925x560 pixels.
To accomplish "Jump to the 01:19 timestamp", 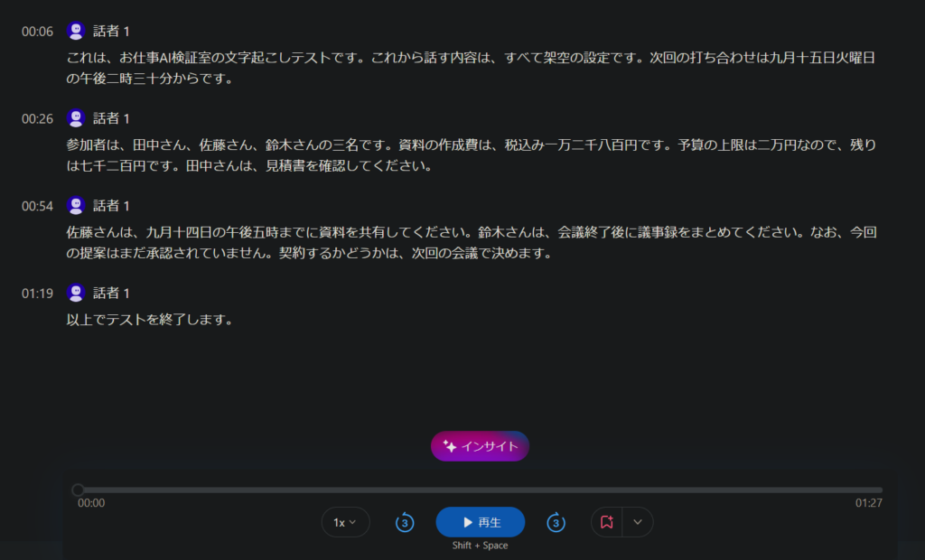I will click(37, 294).
